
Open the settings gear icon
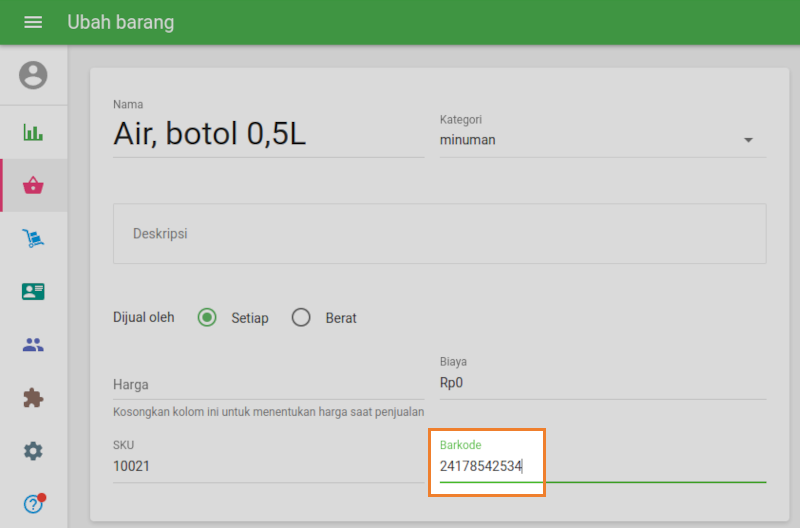33,451
